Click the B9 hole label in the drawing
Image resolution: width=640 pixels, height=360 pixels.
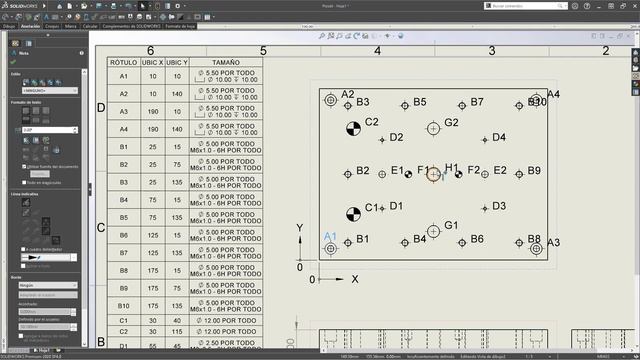pyautogui.click(x=534, y=171)
